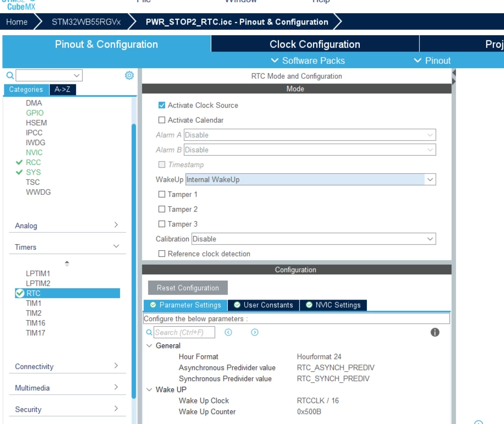
Task: Toggle the Timestamp checkbox
Action: pyautogui.click(x=162, y=164)
